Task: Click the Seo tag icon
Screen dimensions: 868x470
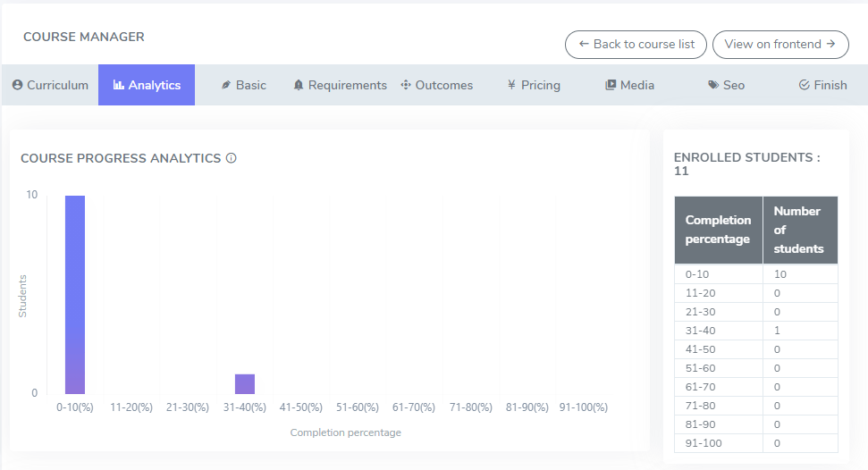Action: pos(712,85)
